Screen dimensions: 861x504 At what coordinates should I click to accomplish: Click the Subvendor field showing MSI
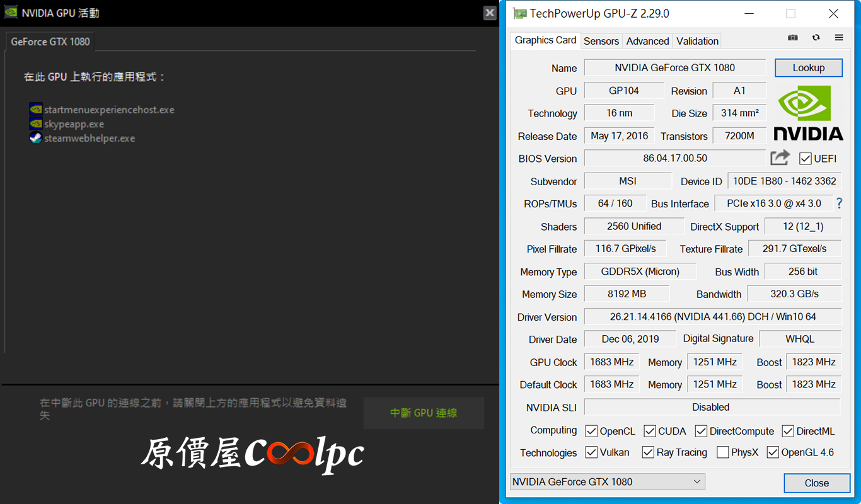pyautogui.click(x=628, y=181)
